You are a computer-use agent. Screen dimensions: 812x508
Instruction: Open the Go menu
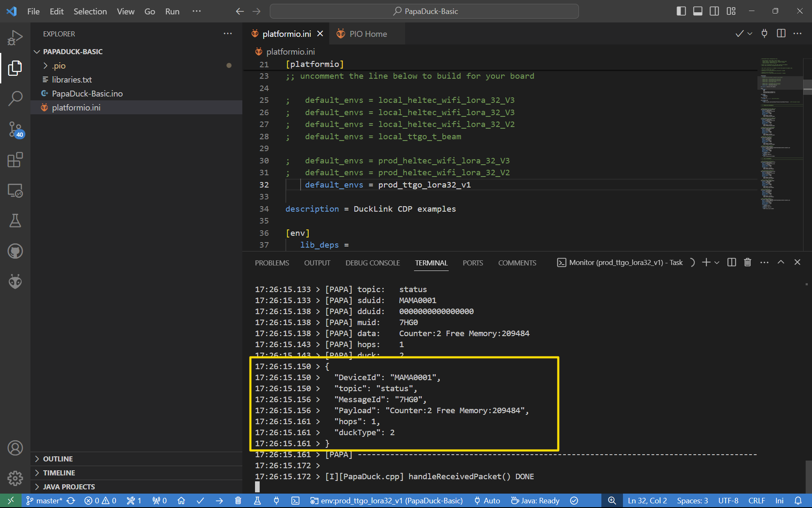(150, 11)
